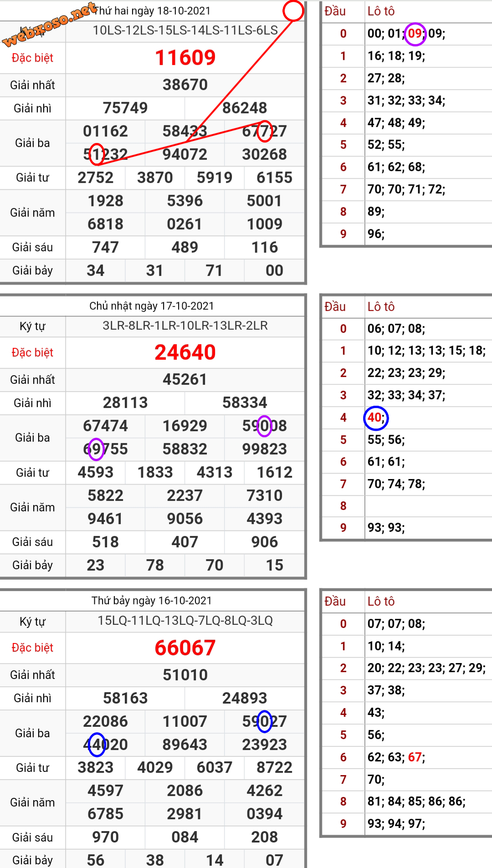Viewport: 492px width, 868px height.
Task: Click the second prize number 75749
Action: pos(125,108)
